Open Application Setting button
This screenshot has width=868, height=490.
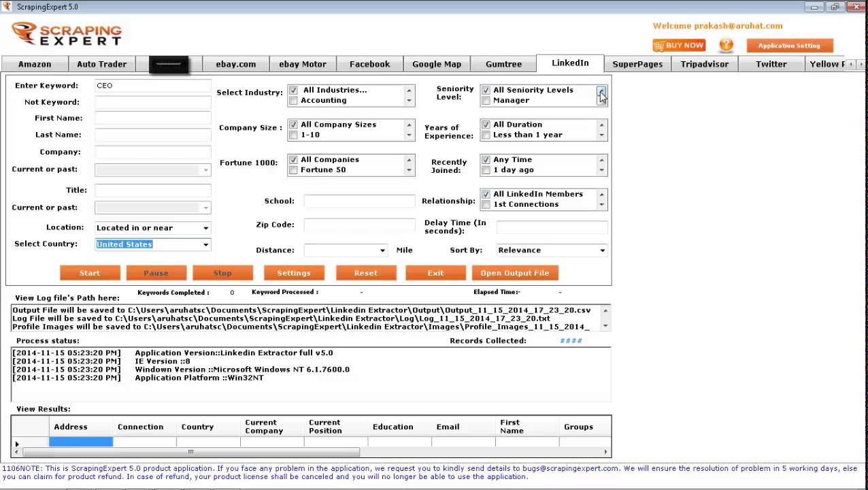[790, 46]
